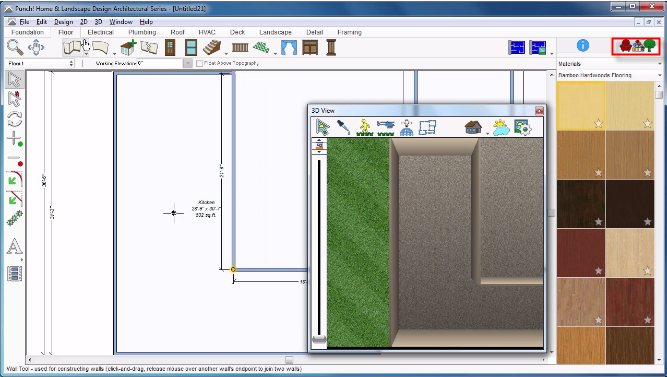Toggle favorite star on light grained wood swatch
Screen dimensions: 667x377
599,319
